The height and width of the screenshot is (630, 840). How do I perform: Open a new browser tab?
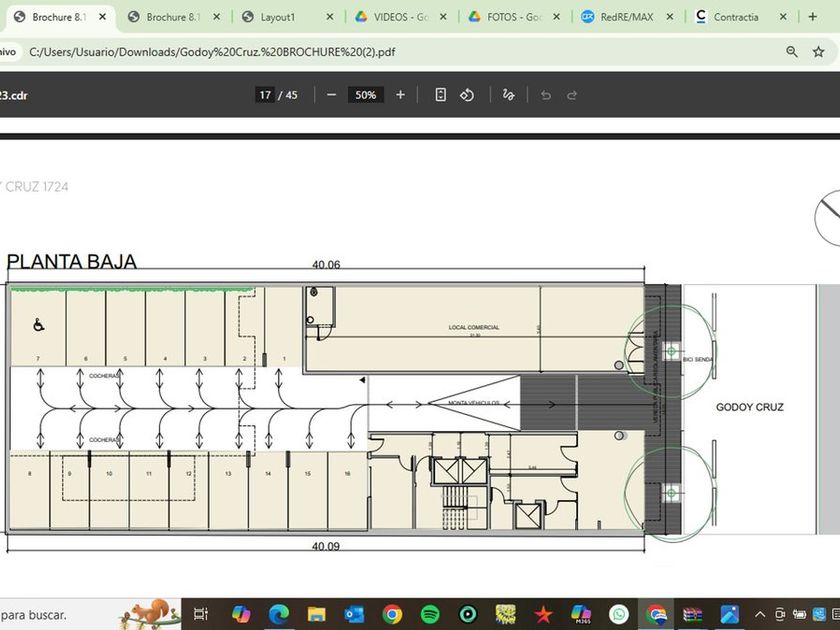coord(812,17)
